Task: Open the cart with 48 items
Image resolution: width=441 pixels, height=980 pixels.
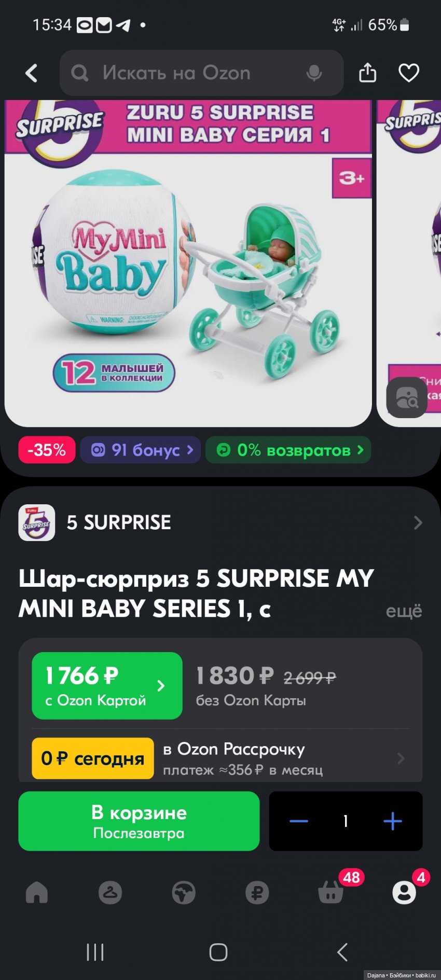Action: (x=331, y=892)
